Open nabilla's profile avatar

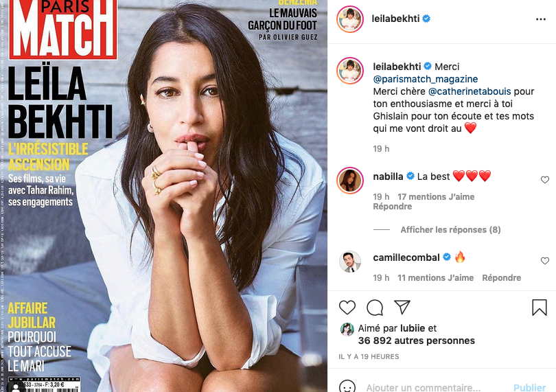pos(350,181)
